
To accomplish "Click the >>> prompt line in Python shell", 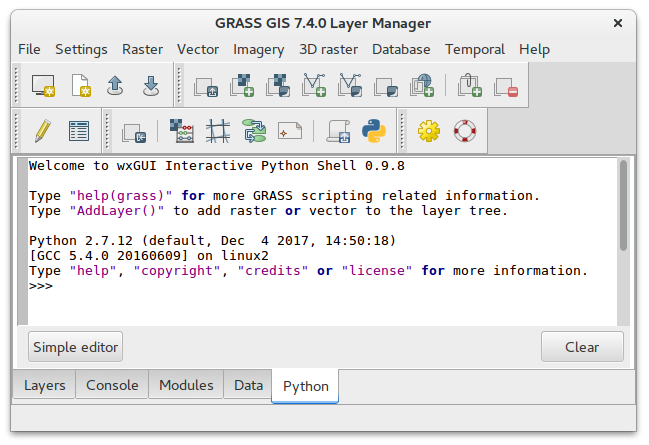I will (41, 286).
